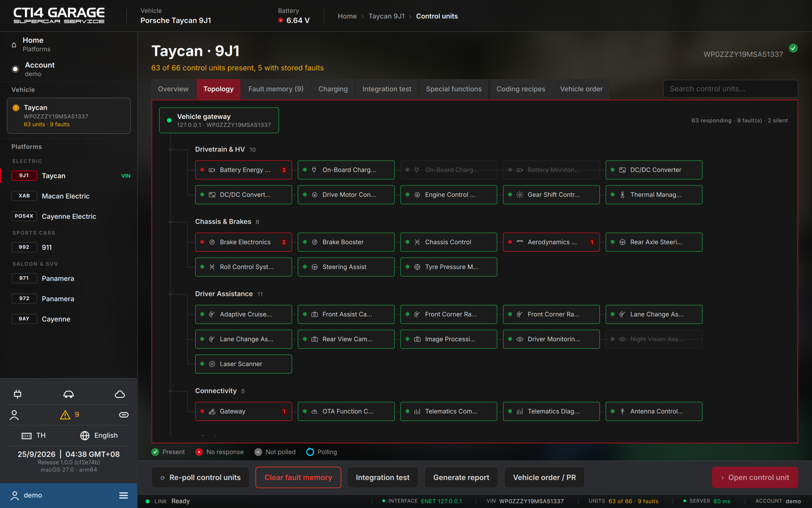The height and width of the screenshot is (508, 812).
Task: Click the TH keyboard layout icon
Action: click(x=26, y=436)
